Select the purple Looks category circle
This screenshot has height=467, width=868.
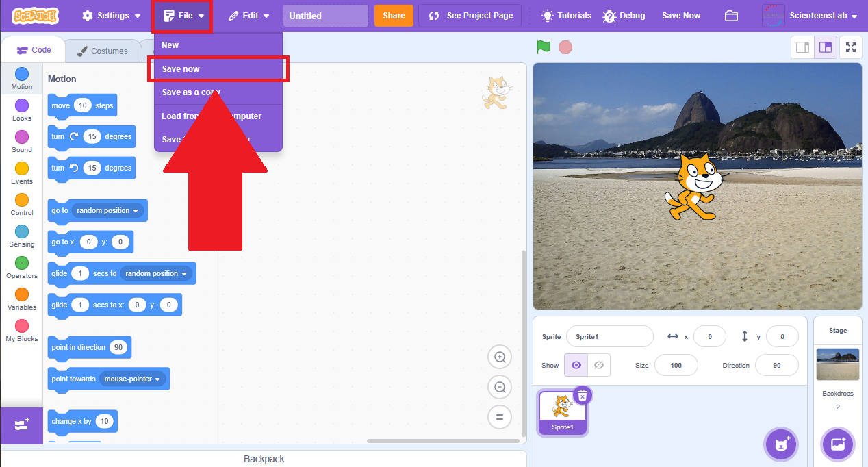click(22, 105)
